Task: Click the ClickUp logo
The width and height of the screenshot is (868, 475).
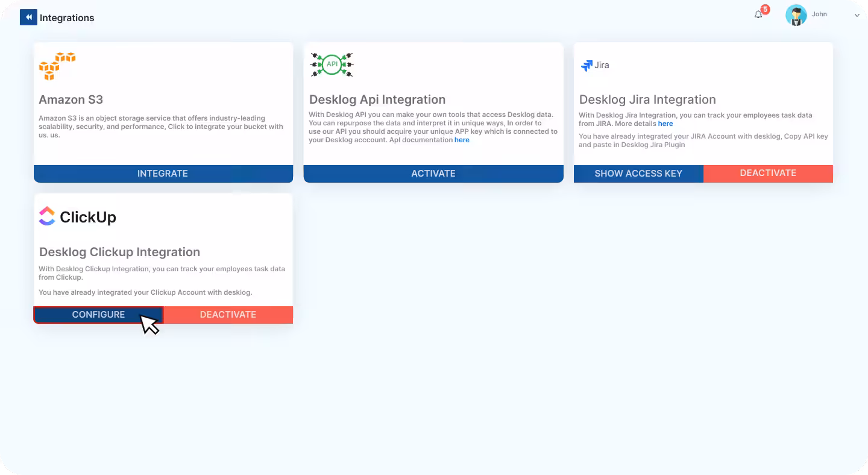Action: click(x=78, y=216)
